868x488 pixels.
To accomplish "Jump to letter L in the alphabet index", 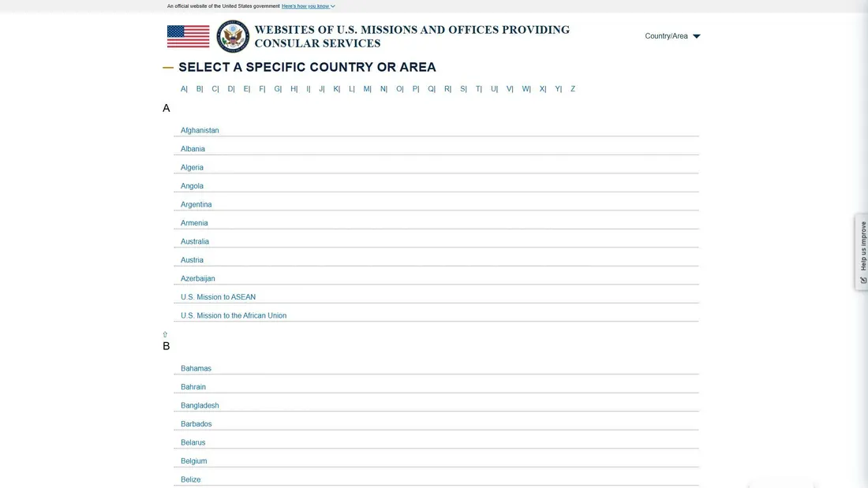I will click(351, 88).
